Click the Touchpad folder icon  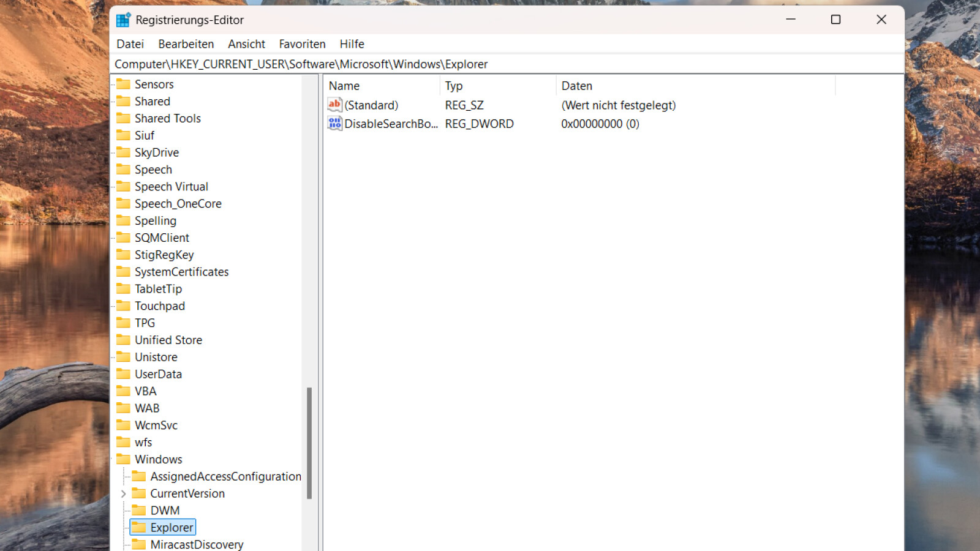click(x=124, y=305)
